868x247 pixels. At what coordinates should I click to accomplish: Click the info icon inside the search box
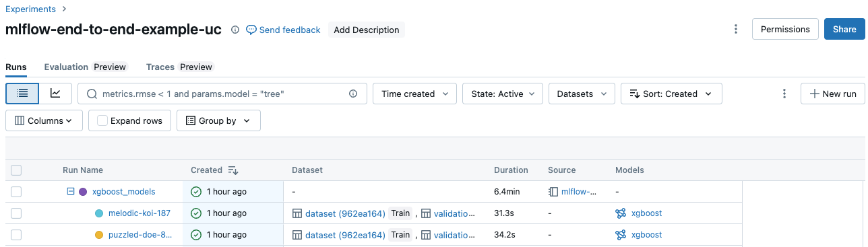tap(353, 94)
